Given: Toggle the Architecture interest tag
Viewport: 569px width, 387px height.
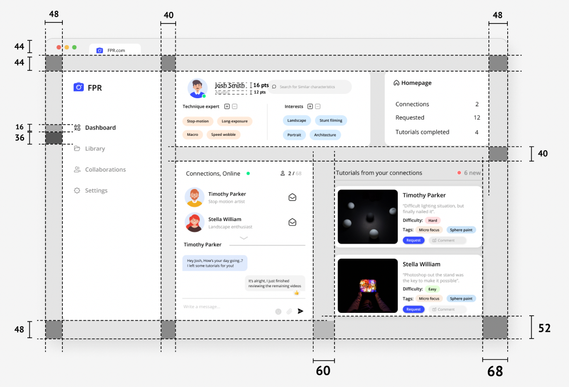Looking at the screenshot, I should click(325, 135).
